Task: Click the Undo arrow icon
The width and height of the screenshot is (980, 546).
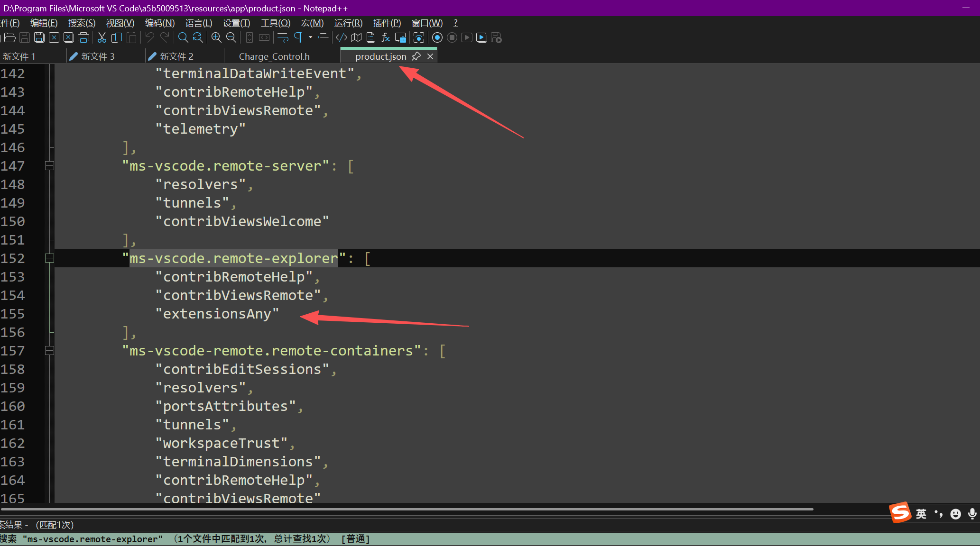Action: (150, 37)
